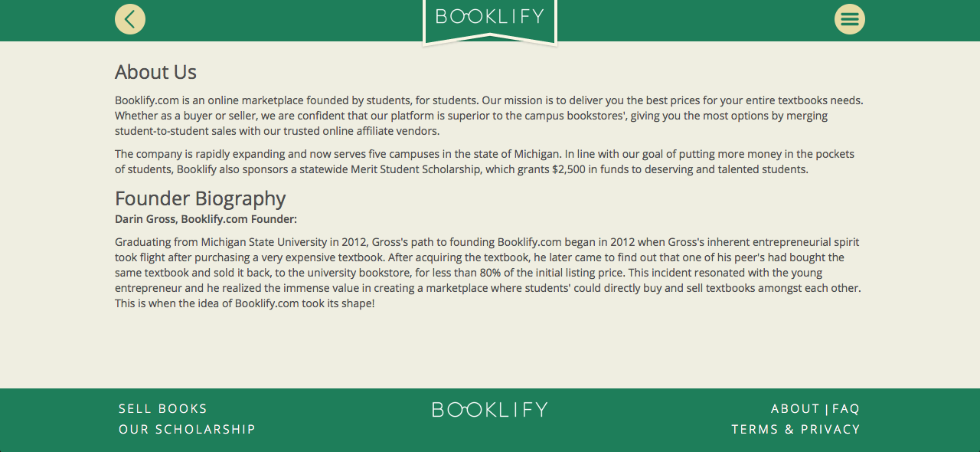Screen dimensions: 980x452
Task: Click the paragraph about five Michigan campuses
Action: coord(484,162)
